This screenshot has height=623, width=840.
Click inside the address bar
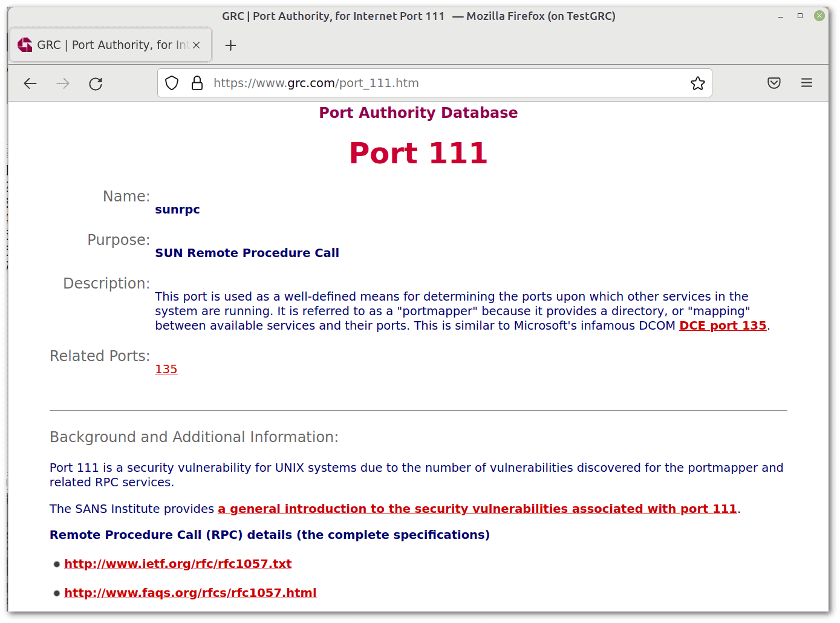click(x=423, y=83)
